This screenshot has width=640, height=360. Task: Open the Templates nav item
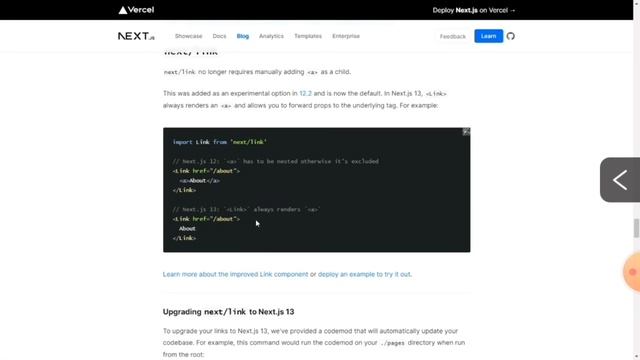[x=308, y=36]
